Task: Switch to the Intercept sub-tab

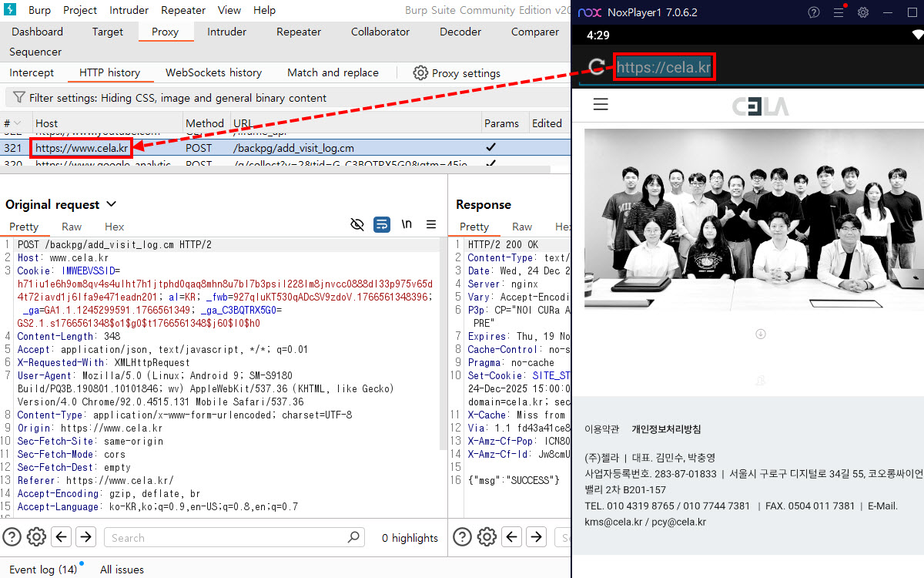Action: click(32, 72)
